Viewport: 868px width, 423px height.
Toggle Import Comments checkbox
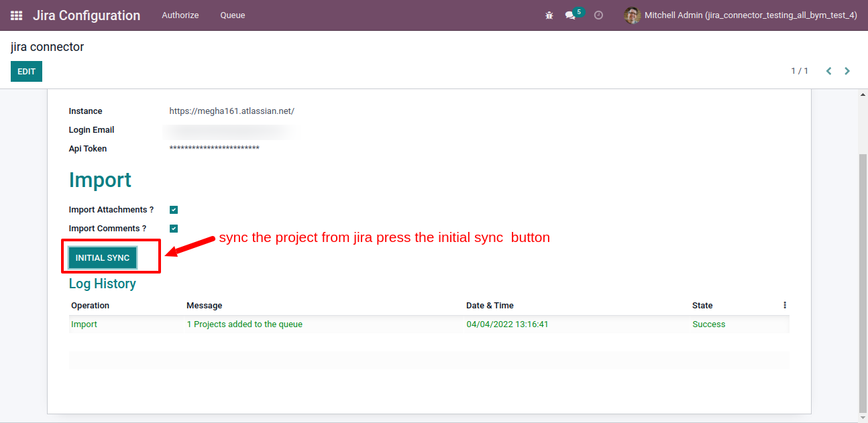click(x=174, y=229)
